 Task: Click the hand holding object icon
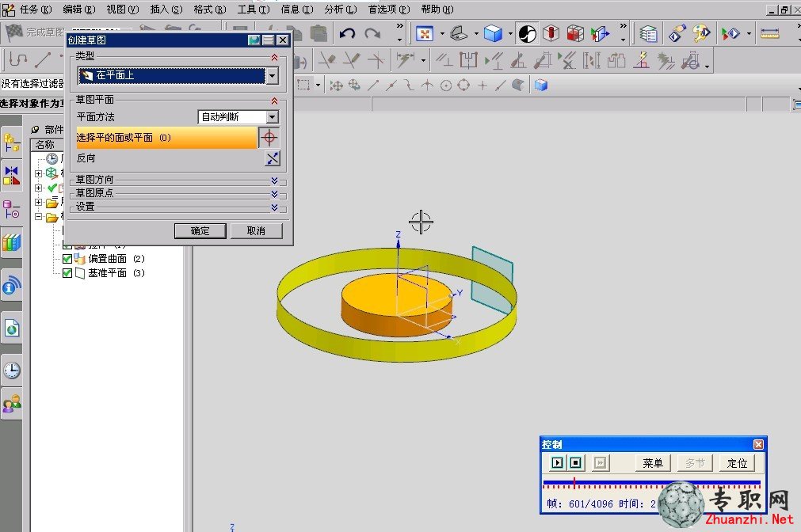click(x=677, y=33)
